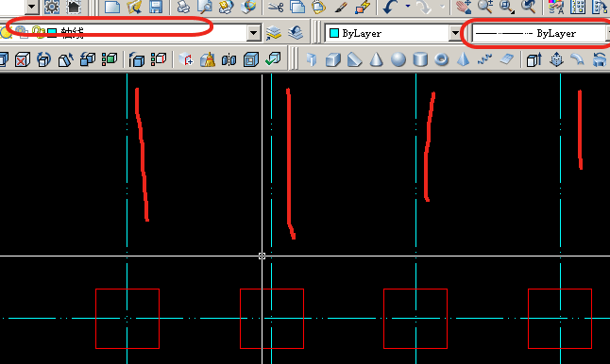Open the ByLayer color dropdown arrow
Image resolution: width=610 pixels, height=364 pixels.
click(x=455, y=33)
